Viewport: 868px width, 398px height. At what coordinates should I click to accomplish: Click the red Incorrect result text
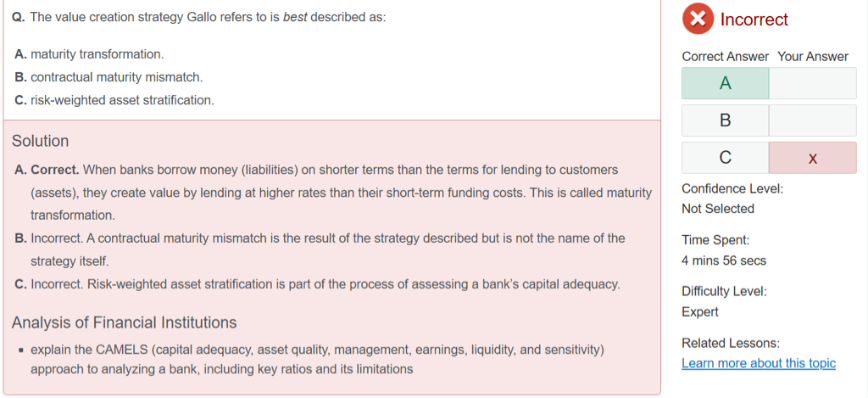[754, 20]
